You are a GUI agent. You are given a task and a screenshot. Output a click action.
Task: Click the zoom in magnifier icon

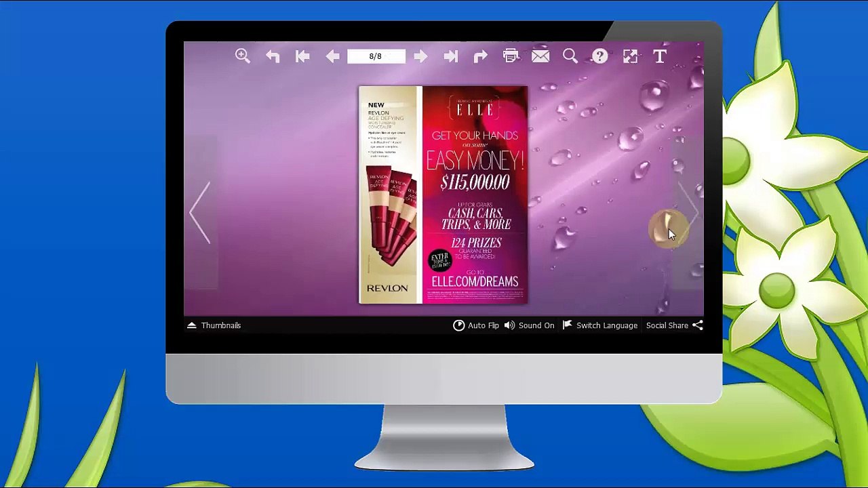243,56
